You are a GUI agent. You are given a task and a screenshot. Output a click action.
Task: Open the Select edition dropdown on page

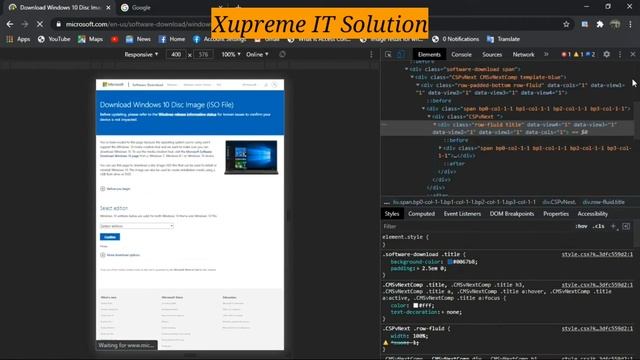[137, 226]
